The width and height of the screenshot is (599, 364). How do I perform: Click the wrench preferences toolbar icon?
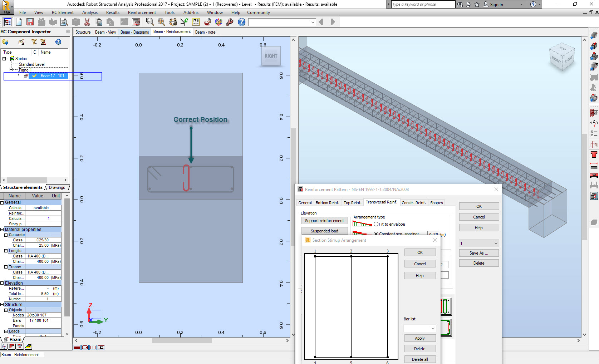230,22
